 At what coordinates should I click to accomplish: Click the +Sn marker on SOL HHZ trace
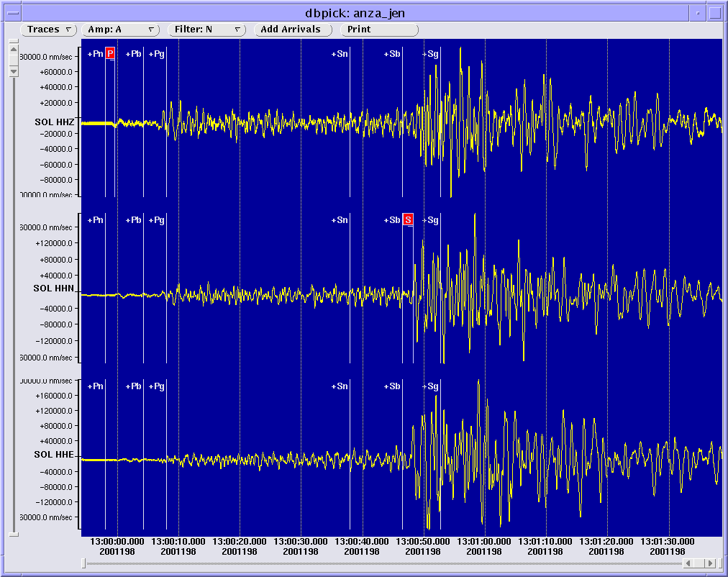(340, 54)
